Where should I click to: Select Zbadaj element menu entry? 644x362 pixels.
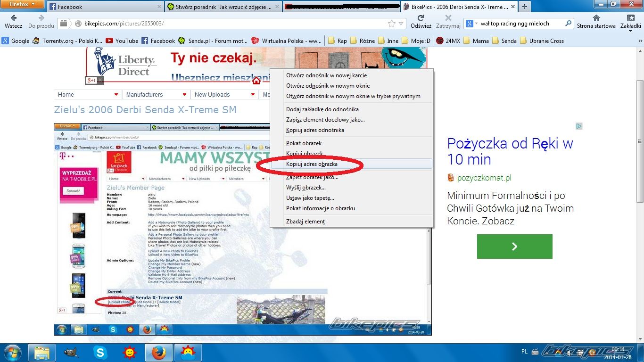pos(352,222)
